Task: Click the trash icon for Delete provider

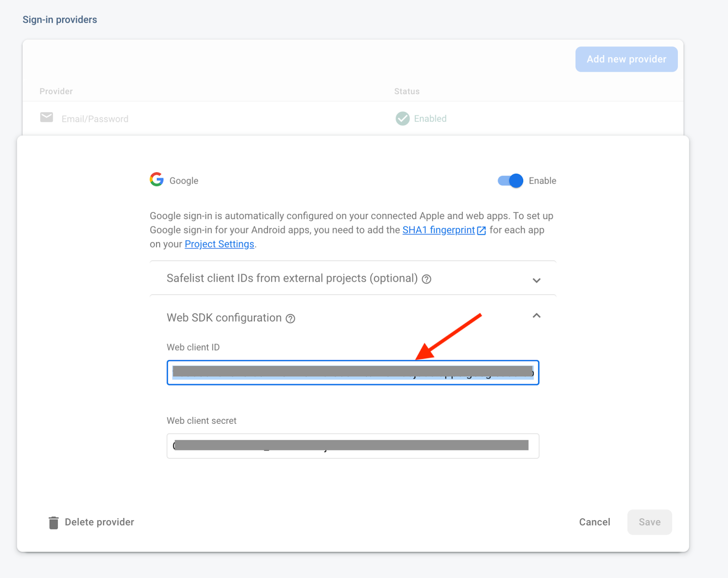Action: (x=54, y=523)
